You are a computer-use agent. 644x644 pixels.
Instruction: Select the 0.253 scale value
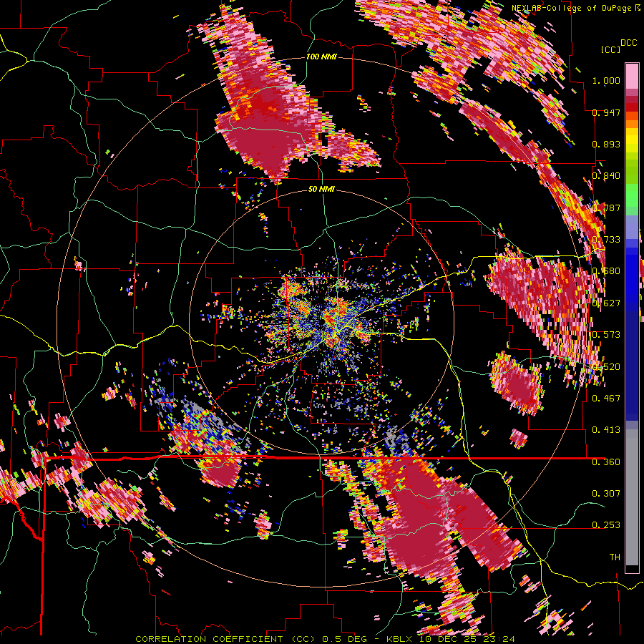(x=606, y=525)
